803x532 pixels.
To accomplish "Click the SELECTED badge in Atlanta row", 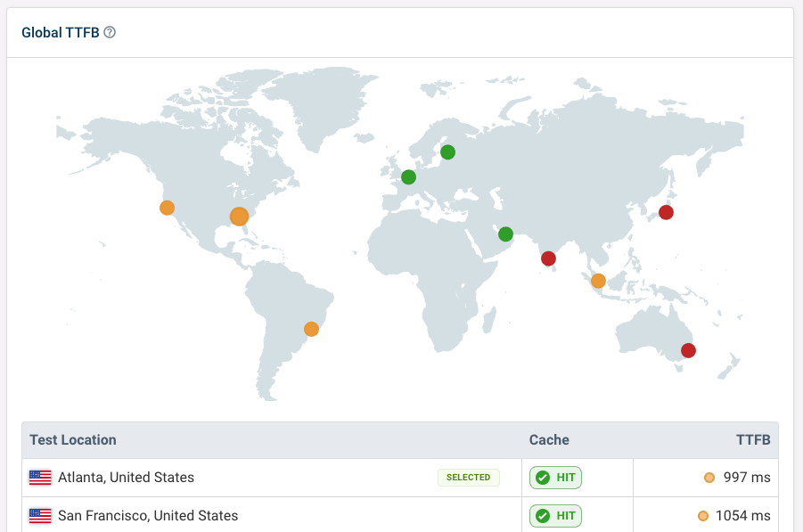I will (469, 478).
